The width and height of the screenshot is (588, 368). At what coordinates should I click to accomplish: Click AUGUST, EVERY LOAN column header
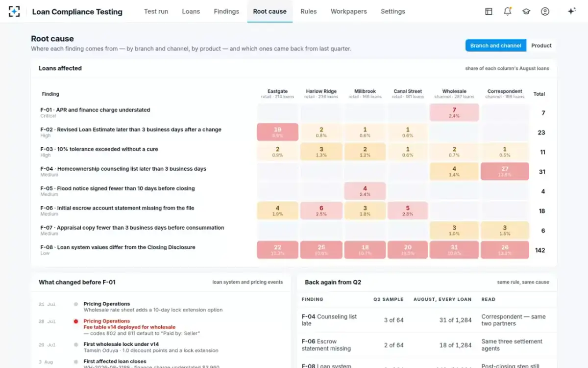[x=442, y=299]
